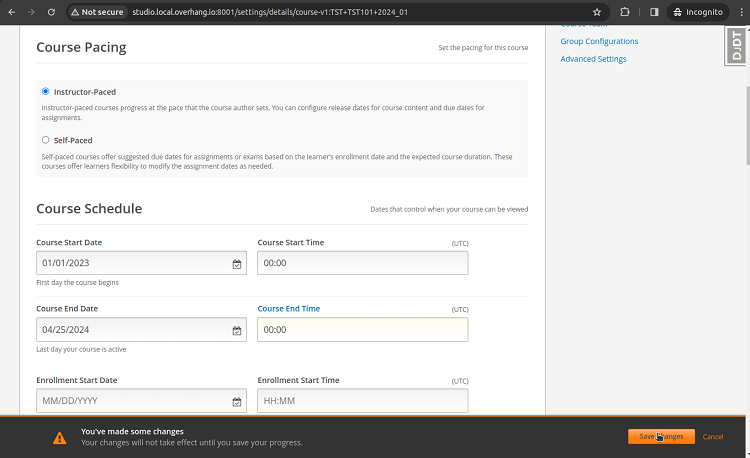Open the Enrollment Start Time field
Screen dimensions: 750x458
pyautogui.click(x=362, y=401)
